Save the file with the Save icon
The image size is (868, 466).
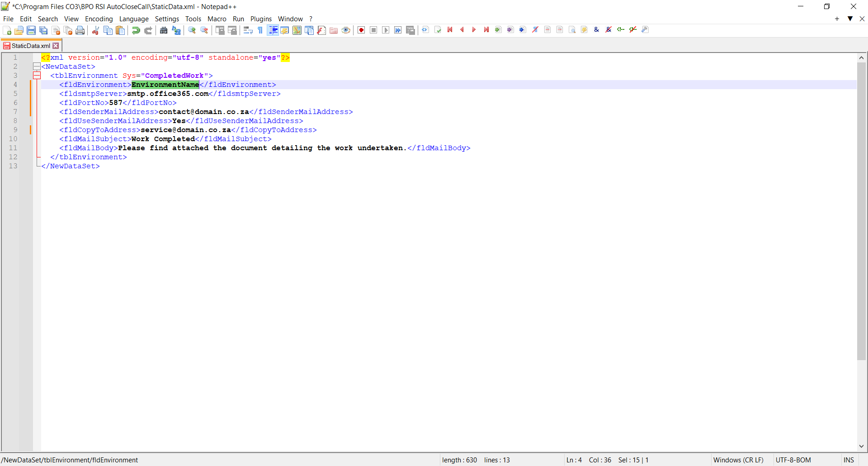coord(31,30)
